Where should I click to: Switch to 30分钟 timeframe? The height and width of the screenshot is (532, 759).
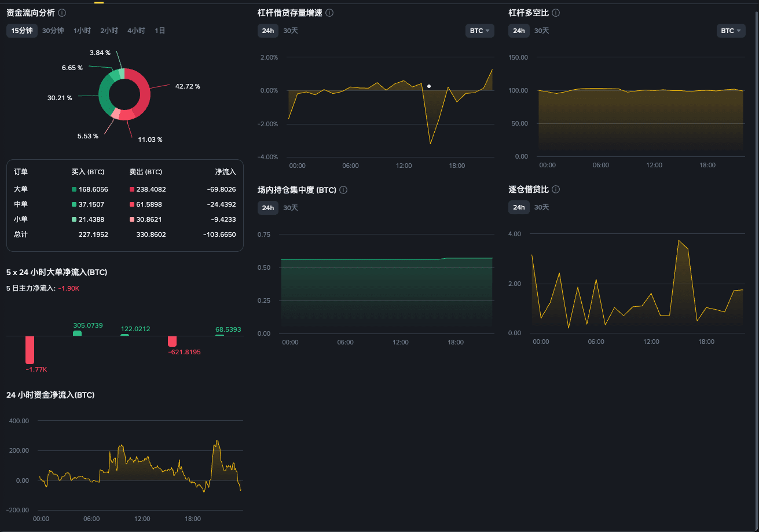click(53, 31)
